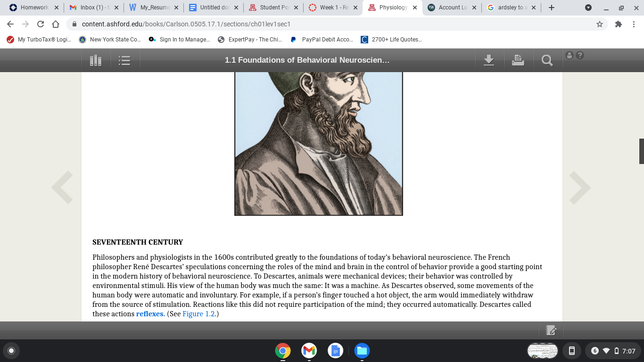Screen dimensions: 644x362
Task: Open the recent screenshots preview on shelf
Action: point(543,351)
